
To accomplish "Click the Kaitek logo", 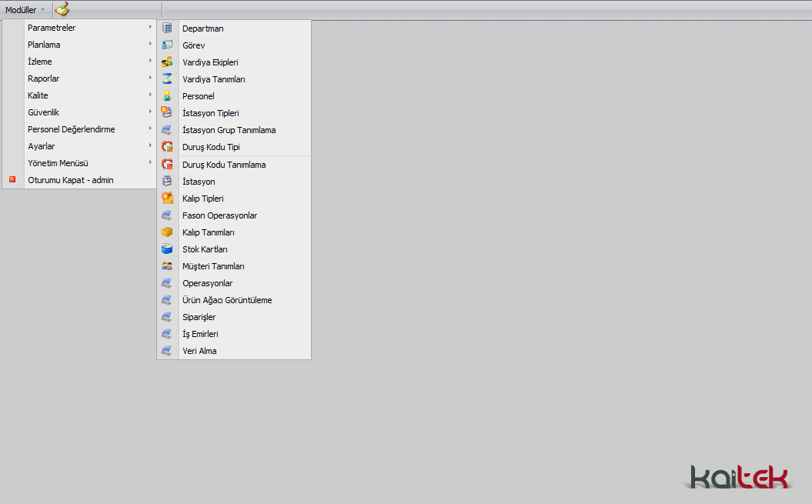I will click(x=739, y=476).
